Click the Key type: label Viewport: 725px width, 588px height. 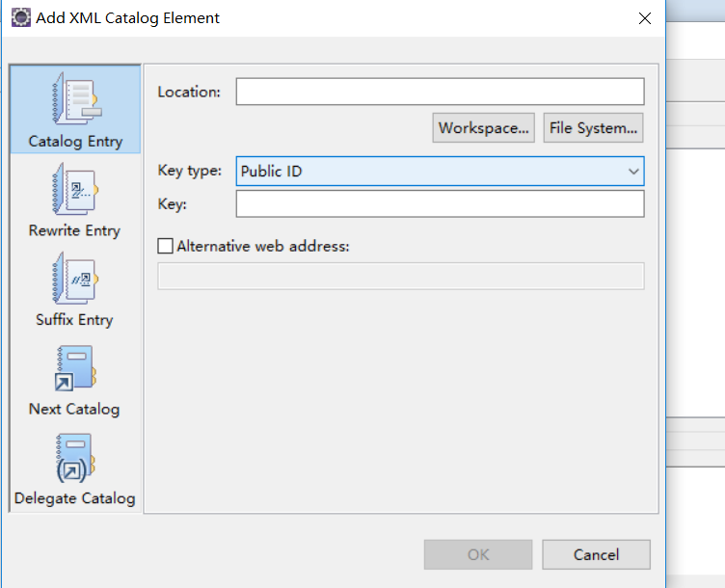click(190, 171)
